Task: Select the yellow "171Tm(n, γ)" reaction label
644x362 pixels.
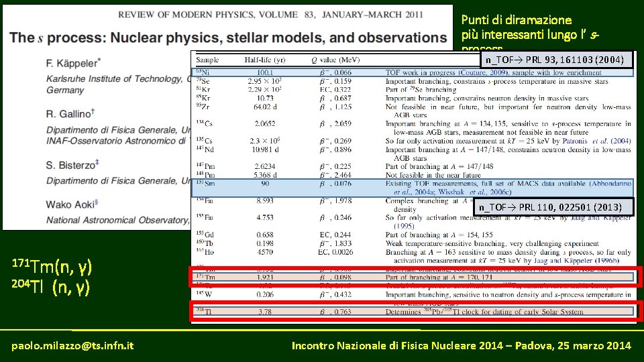Action: (52, 267)
